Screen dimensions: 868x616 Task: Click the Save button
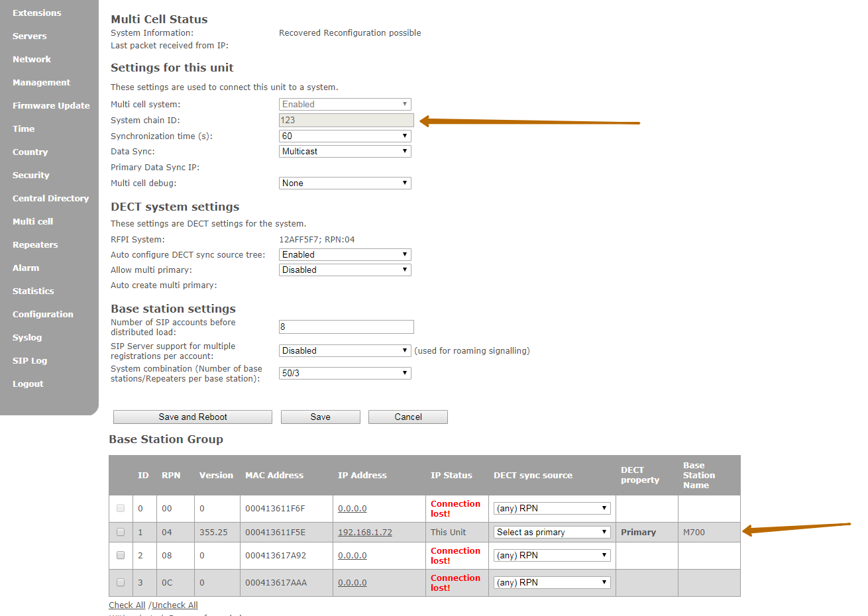pos(321,417)
